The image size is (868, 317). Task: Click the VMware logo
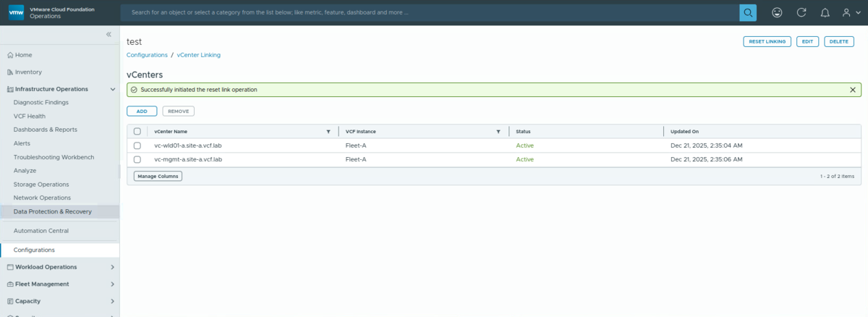tap(17, 12)
